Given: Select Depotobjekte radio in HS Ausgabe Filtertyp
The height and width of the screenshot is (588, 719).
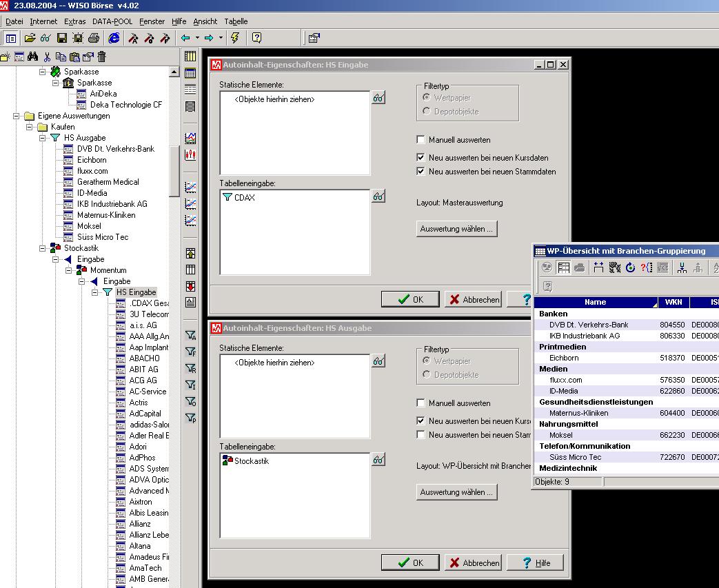Looking at the screenshot, I should click(427, 374).
